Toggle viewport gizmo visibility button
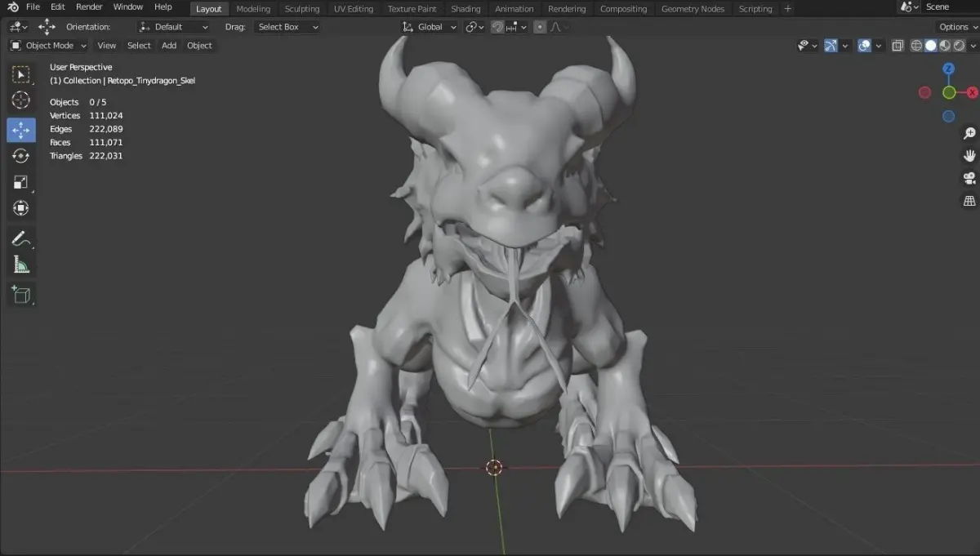Screen dimensions: 980x556 [x=831, y=46]
